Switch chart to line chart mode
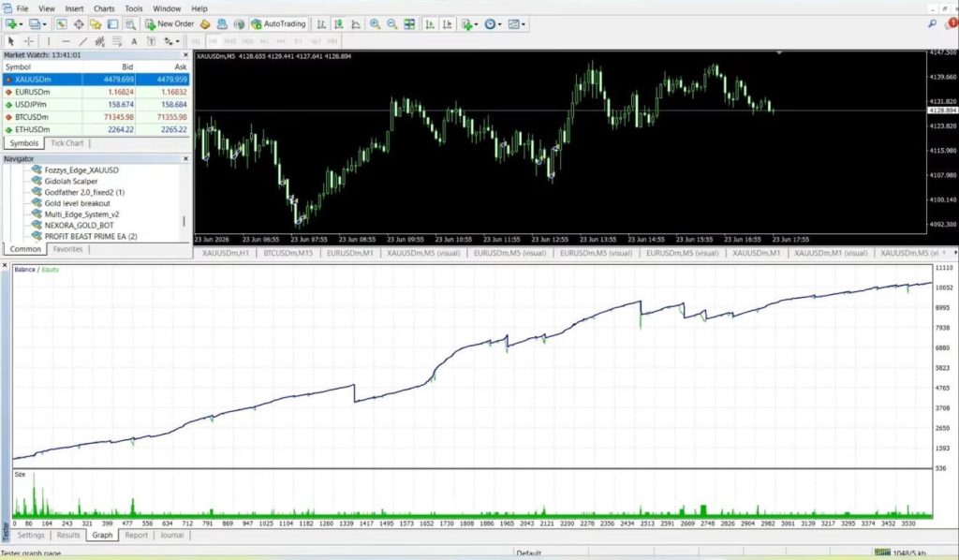 point(355,23)
